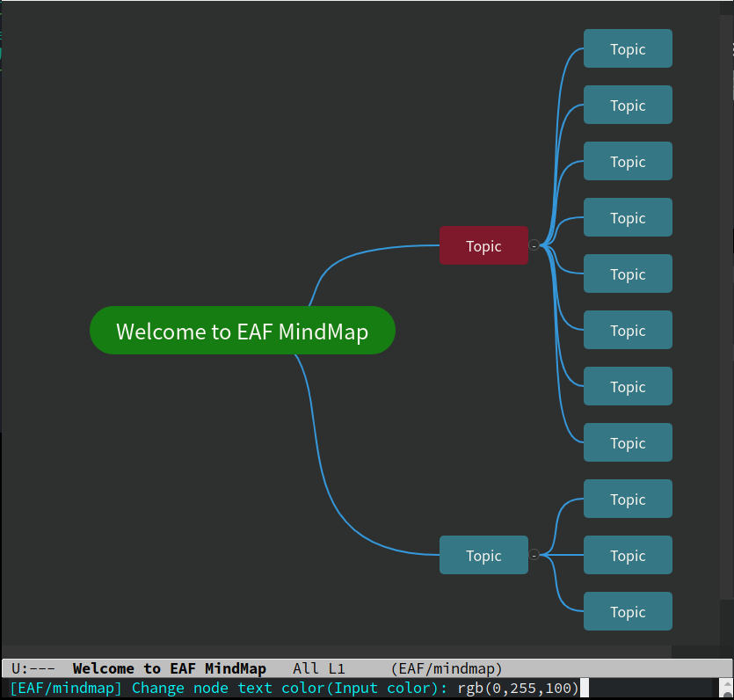Select the bottom child Topic of the teal parent node
The image size is (734, 700).
pyautogui.click(x=628, y=611)
